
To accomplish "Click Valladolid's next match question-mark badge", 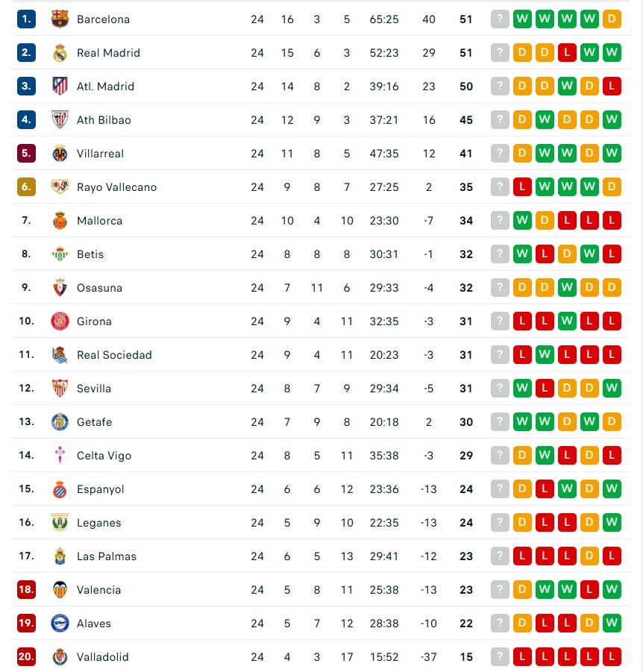I will click(500, 656).
